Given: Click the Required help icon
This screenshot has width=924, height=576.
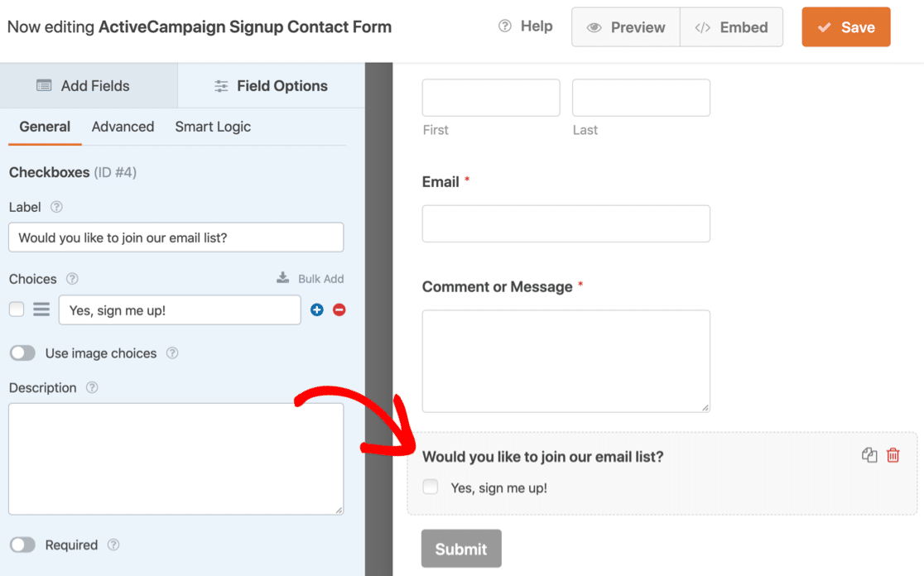Looking at the screenshot, I should point(113,545).
